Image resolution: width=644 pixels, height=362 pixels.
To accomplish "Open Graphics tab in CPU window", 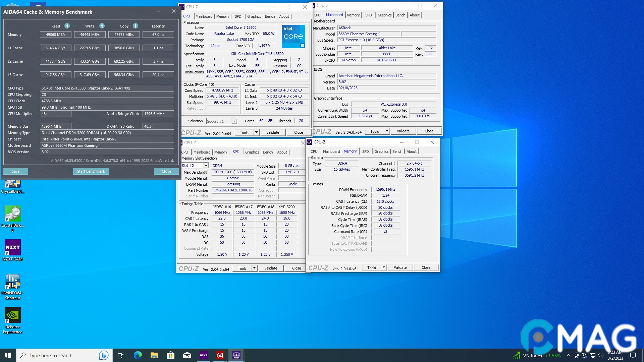I will [254, 16].
